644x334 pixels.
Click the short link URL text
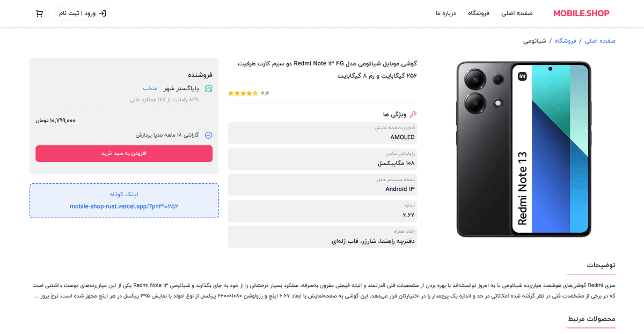(124, 206)
